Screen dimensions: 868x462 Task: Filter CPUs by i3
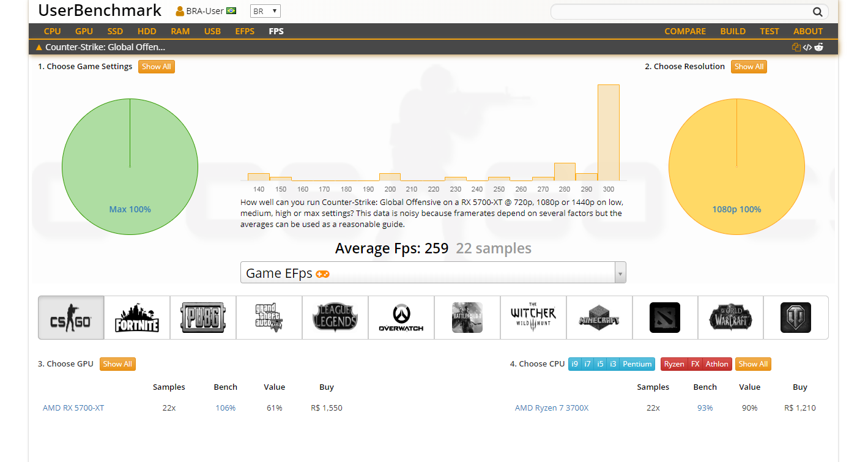click(613, 364)
